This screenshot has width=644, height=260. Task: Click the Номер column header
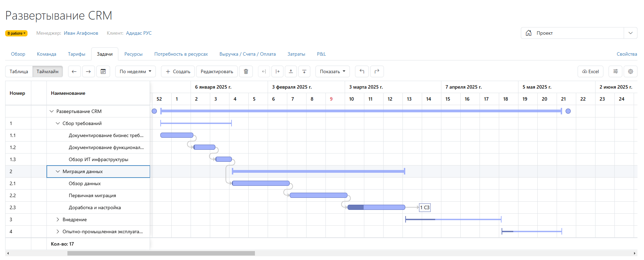coord(18,93)
